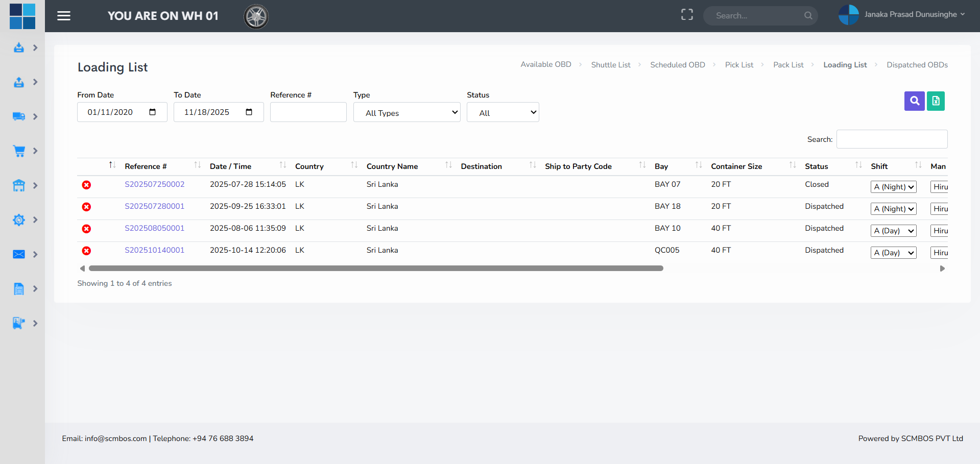Click the horizontal table scrollbar thumb
The width and height of the screenshot is (980, 464).
(x=376, y=268)
